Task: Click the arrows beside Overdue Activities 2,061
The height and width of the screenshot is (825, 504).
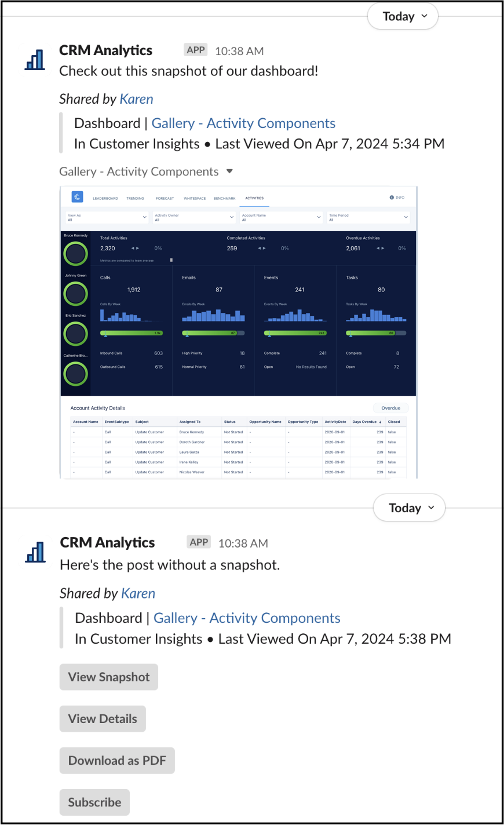Action: point(381,249)
